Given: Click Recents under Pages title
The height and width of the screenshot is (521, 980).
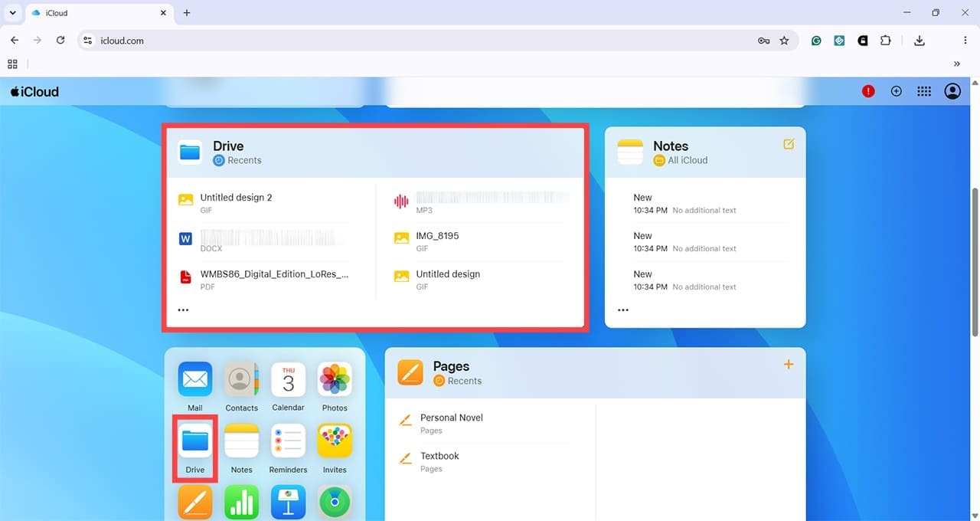Looking at the screenshot, I should (x=465, y=381).
